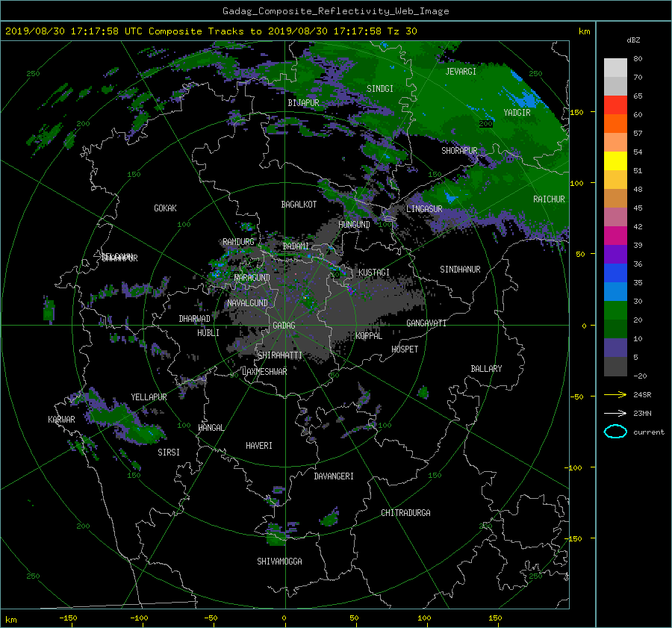Viewport: 672px width, 628px height.
Task: Click the NAVALGUND city label
Action: pos(247,303)
